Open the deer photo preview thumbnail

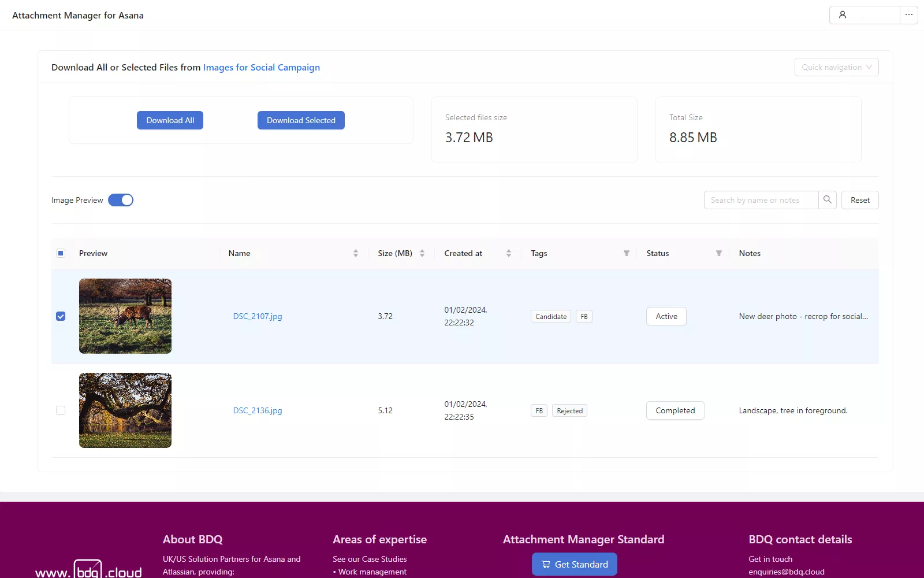[125, 316]
